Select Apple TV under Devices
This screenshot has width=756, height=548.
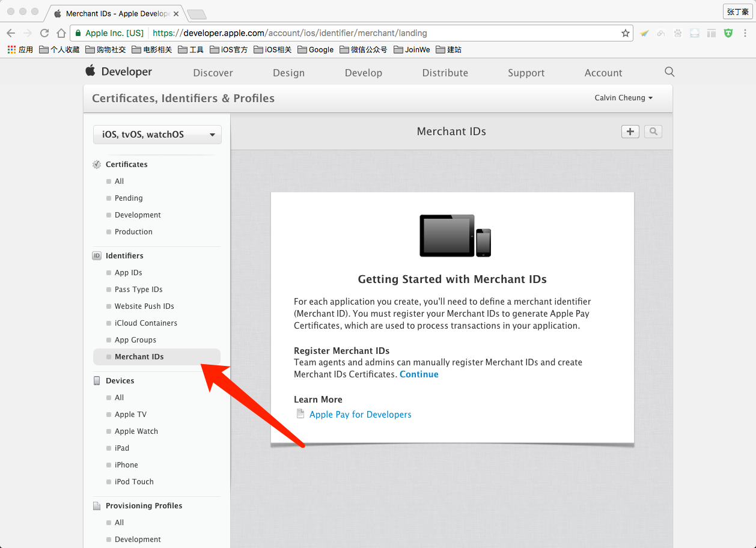coord(130,414)
